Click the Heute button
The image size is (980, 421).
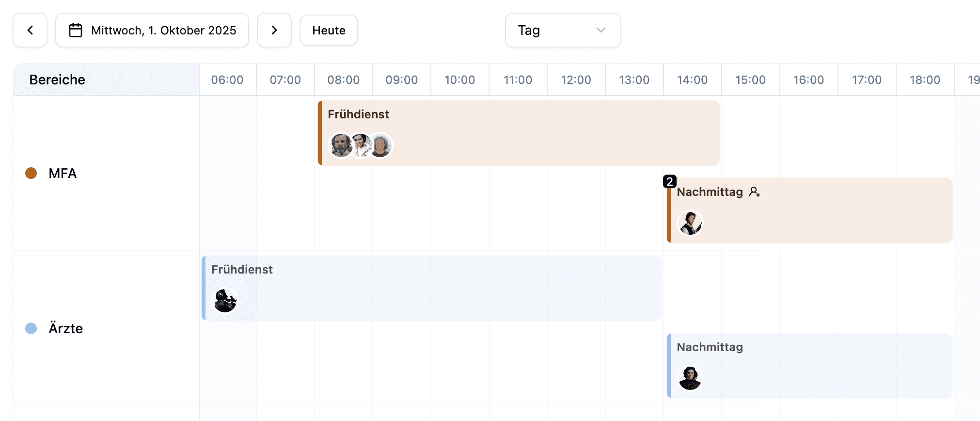(329, 30)
